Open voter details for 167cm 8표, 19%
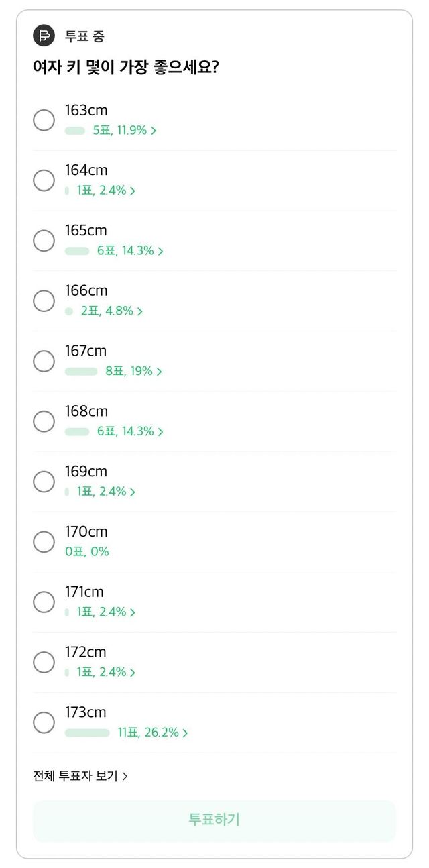The image size is (429, 868). coord(133,371)
